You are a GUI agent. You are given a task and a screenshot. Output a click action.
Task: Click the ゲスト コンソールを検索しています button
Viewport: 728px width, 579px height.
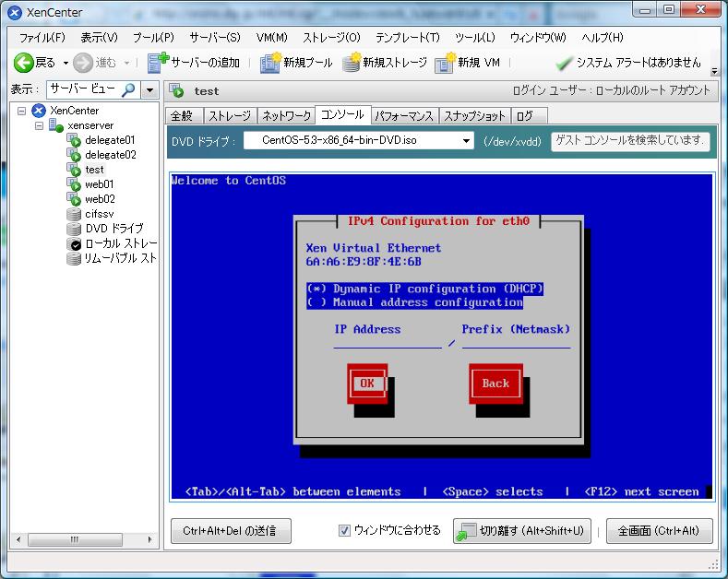click(x=630, y=140)
